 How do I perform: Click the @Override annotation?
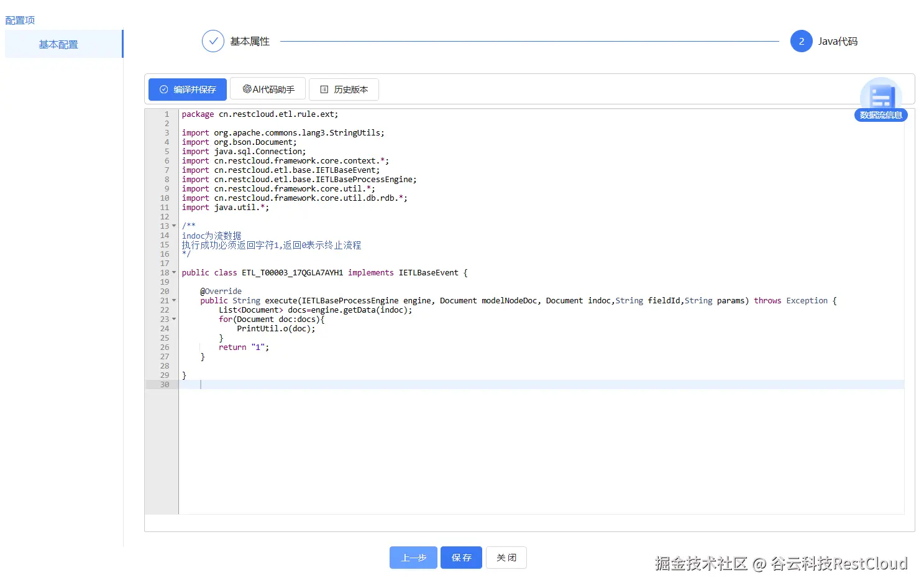pos(221,292)
